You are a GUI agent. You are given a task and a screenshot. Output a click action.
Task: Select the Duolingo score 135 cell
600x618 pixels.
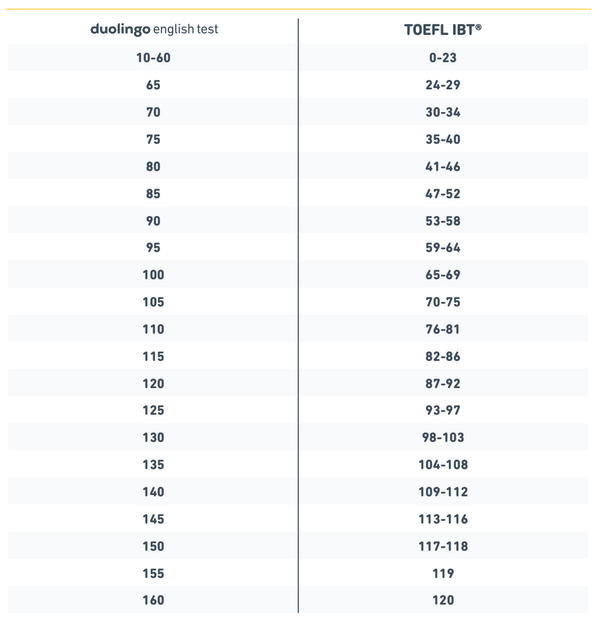click(x=153, y=464)
